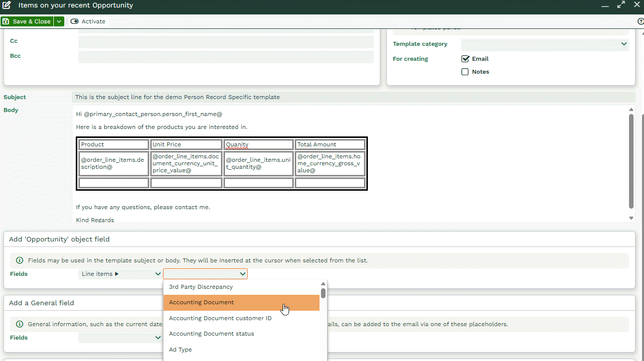Click the home_currency_gross_value placeholder cell
Image resolution: width=644 pixels, height=361 pixels.
click(x=330, y=164)
